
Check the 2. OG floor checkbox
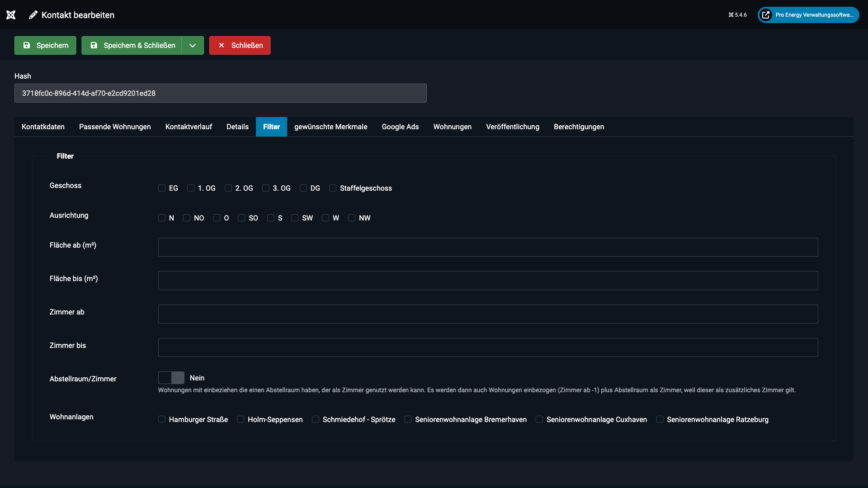[228, 188]
